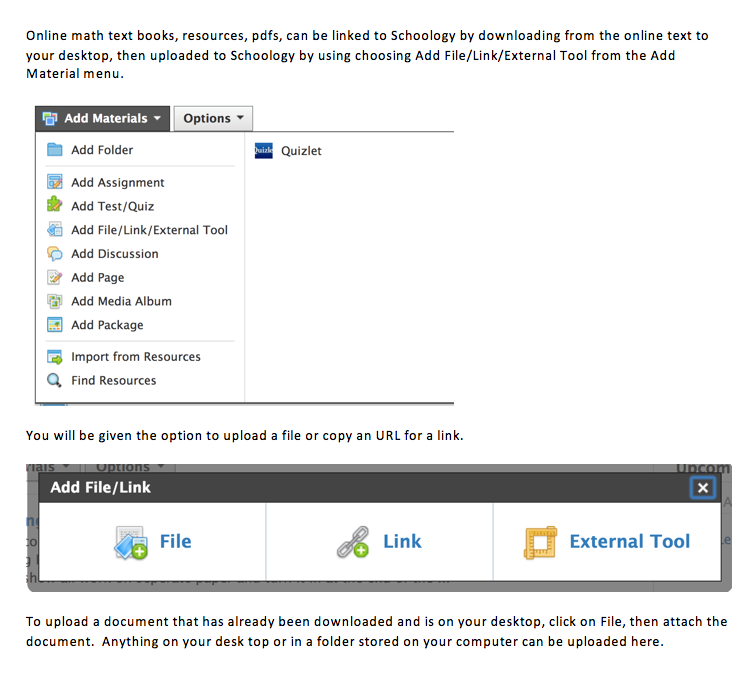Click the Add Discussion speech bubble icon
752x700 pixels.
pos(55,253)
